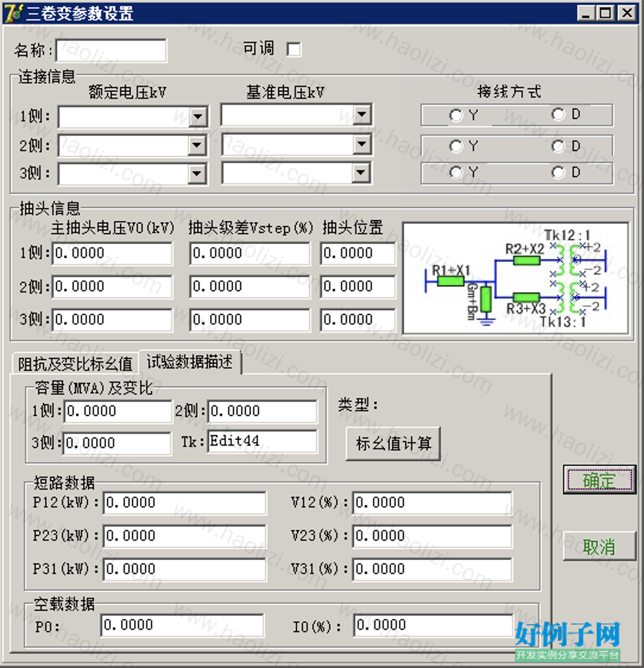Screen dimensions: 644x668
Task: Open 2侧 额定电压kV dropdown
Action: point(197,146)
